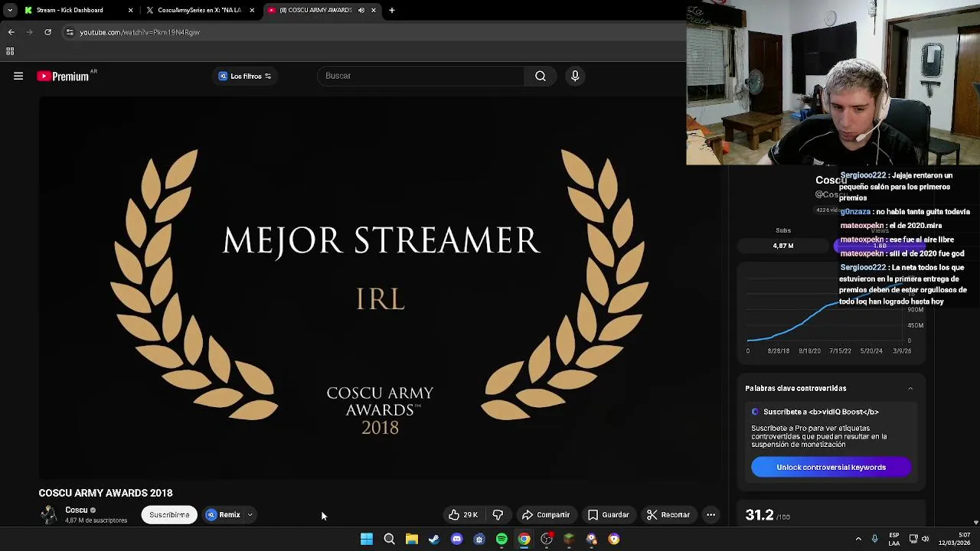Expand the Remix dropdown arrow
The image size is (980, 551).
[250, 515]
